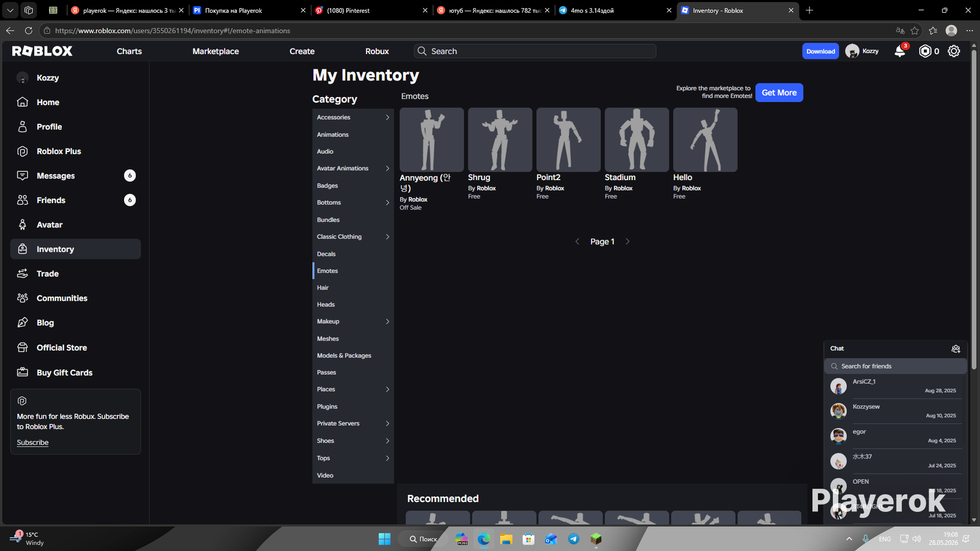Open Telegram from the taskbar

(x=573, y=539)
